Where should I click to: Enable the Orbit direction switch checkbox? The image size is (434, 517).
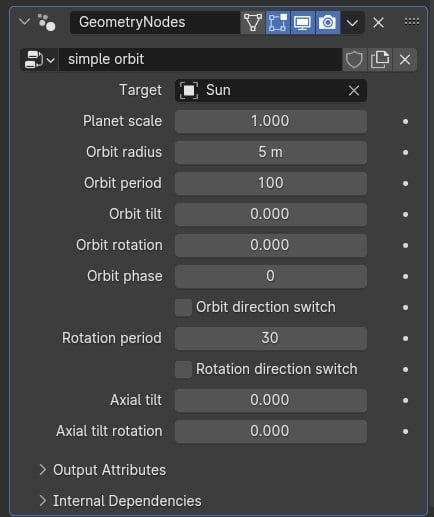click(183, 307)
